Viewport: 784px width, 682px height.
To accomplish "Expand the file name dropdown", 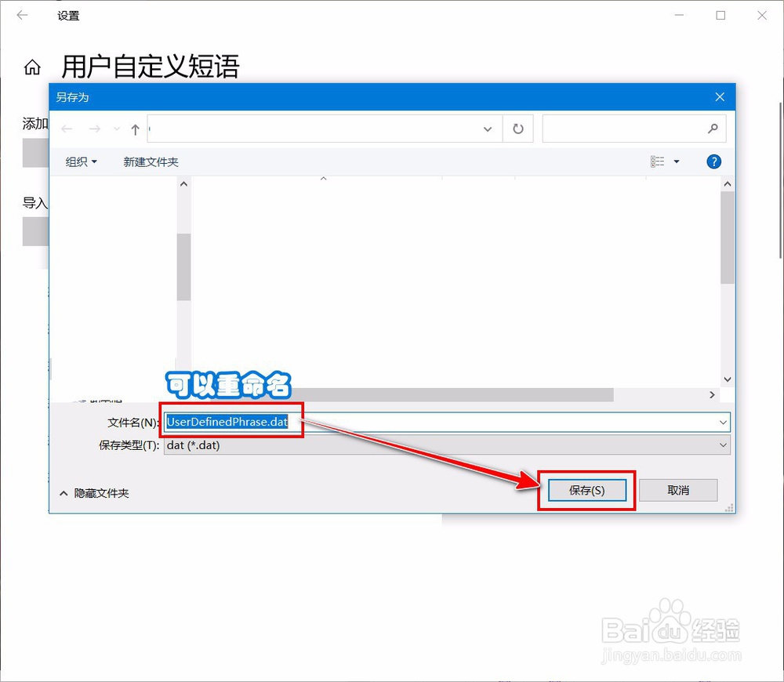I will 723,423.
